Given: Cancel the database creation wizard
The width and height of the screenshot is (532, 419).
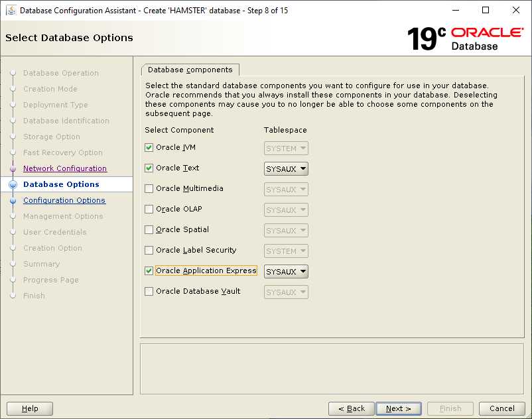Looking at the screenshot, I should (x=501, y=408).
